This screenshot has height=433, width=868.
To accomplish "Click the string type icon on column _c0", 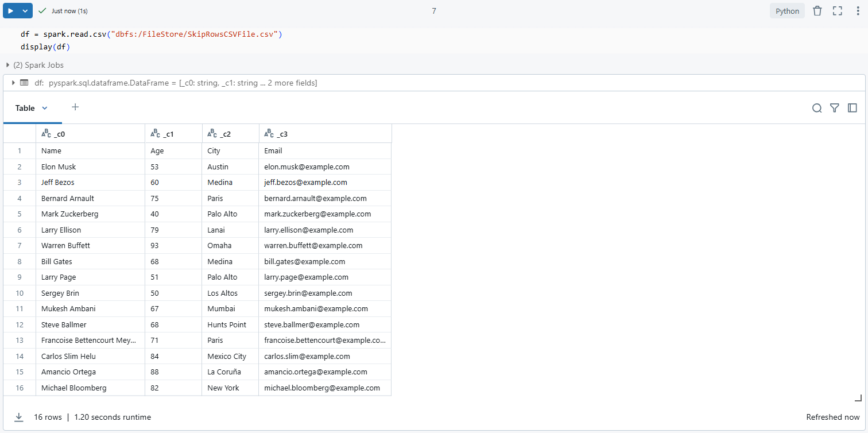I will [x=46, y=133].
